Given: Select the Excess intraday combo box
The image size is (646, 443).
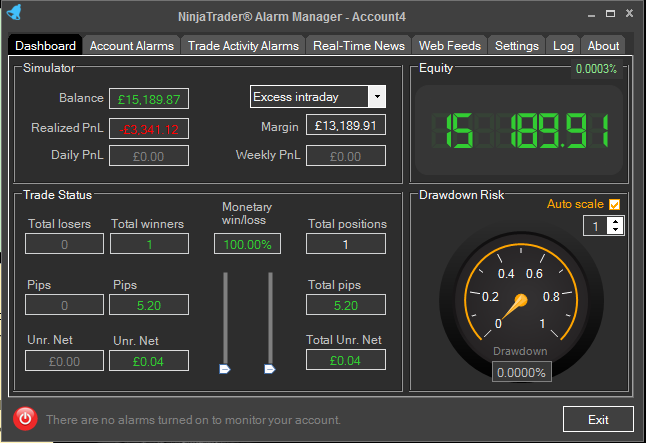Looking at the screenshot, I should (318, 96).
